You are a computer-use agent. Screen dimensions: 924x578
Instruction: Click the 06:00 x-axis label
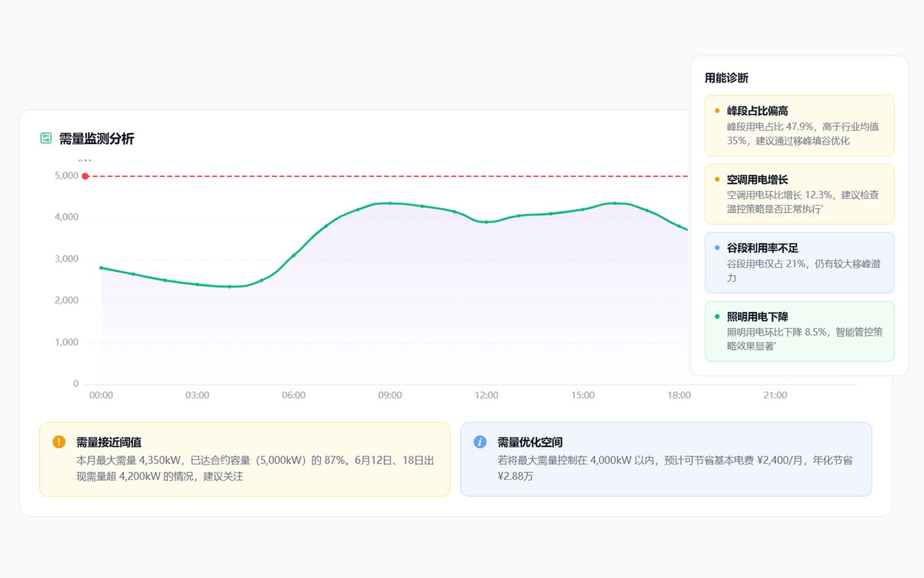click(293, 395)
